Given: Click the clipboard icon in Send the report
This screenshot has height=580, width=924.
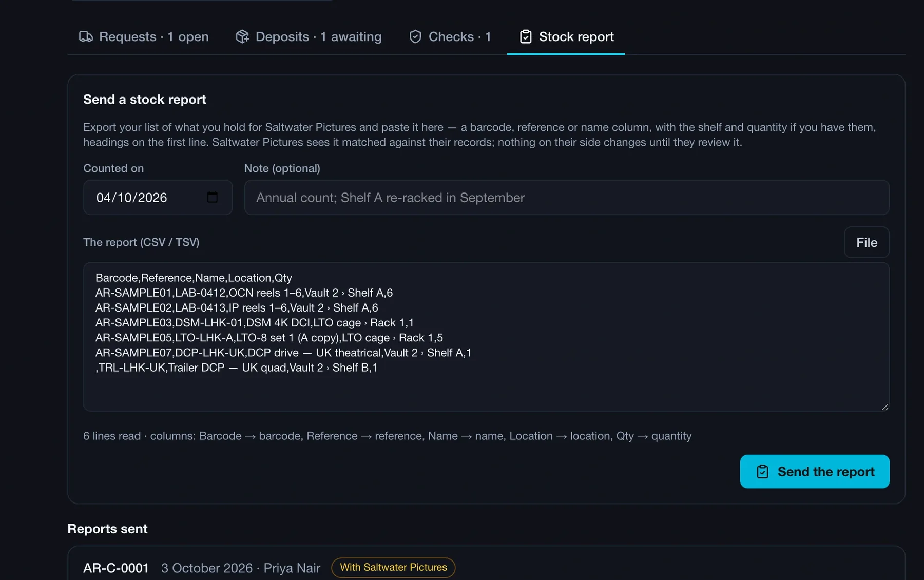Looking at the screenshot, I should coord(762,472).
